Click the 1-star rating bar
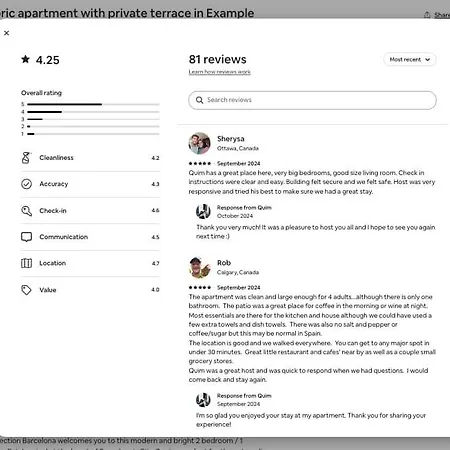The image size is (450, 450). pyautogui.click(x=93, y=134)
